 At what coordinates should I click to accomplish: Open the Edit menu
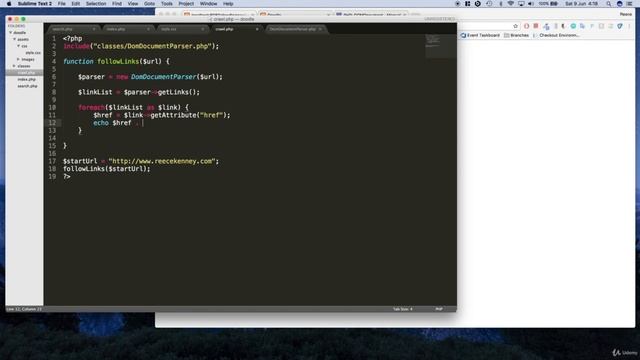(76, 4)
